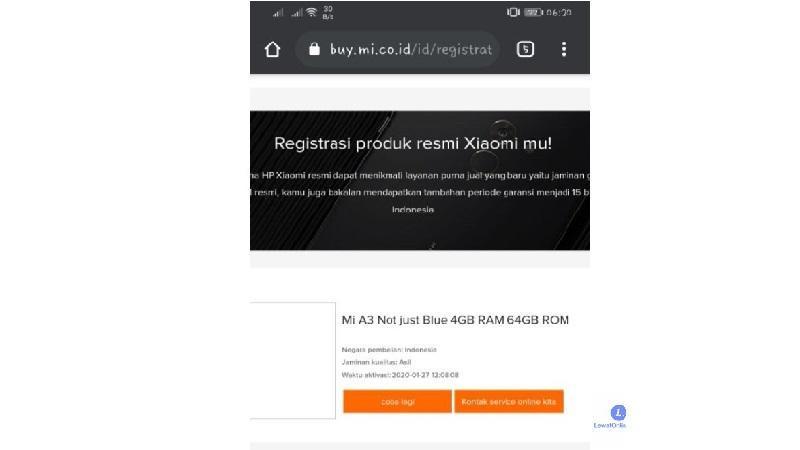800x450 pixels.
Task: Click the Wi-Fi status icon
Action: point(311,12)
